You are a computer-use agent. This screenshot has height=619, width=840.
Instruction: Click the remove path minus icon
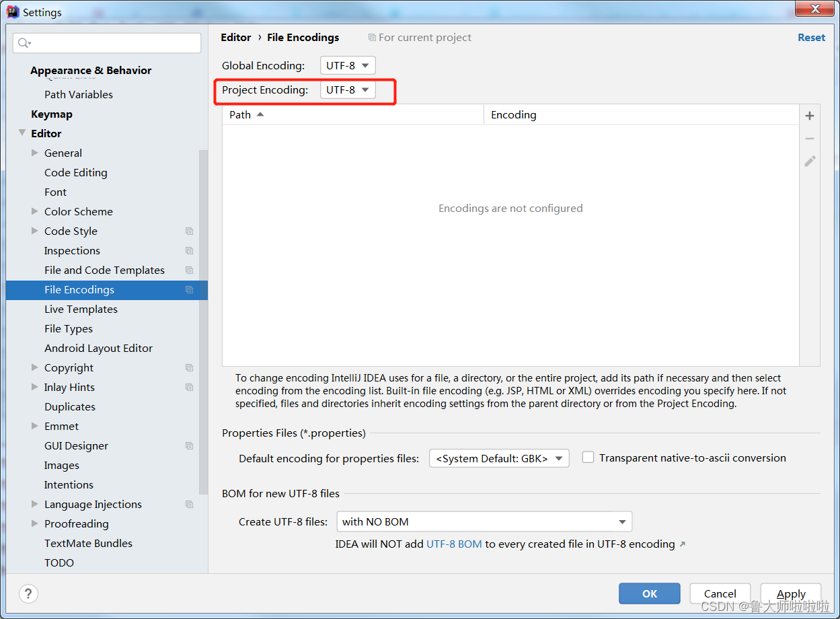(810, 139)
